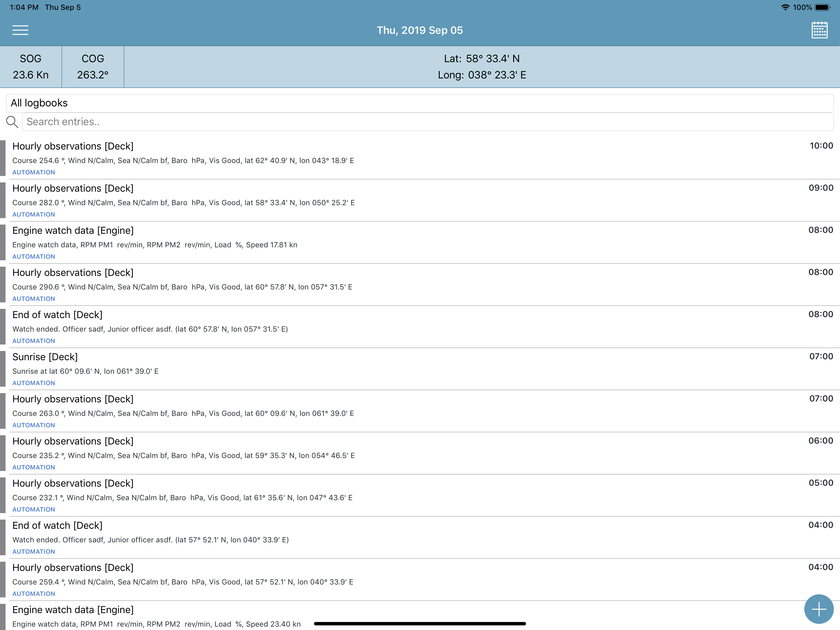The image size is (840, 630).
Task: Tap AUTOMATION label under 06:00 entry
Action: (x=34, y=467)
